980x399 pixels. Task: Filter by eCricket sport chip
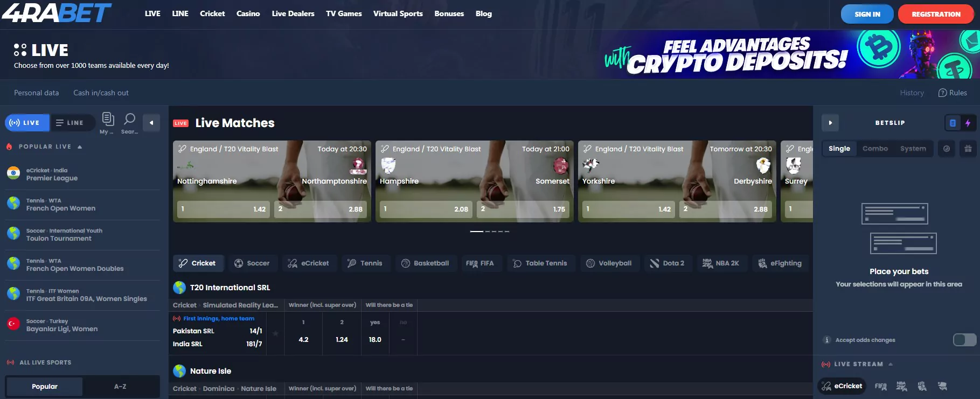[309, 263]
